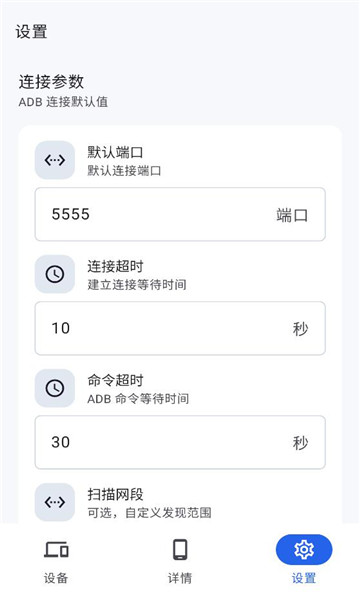
Task: Click the 扫描网段 setting title
Action: [x=115, y=494]
